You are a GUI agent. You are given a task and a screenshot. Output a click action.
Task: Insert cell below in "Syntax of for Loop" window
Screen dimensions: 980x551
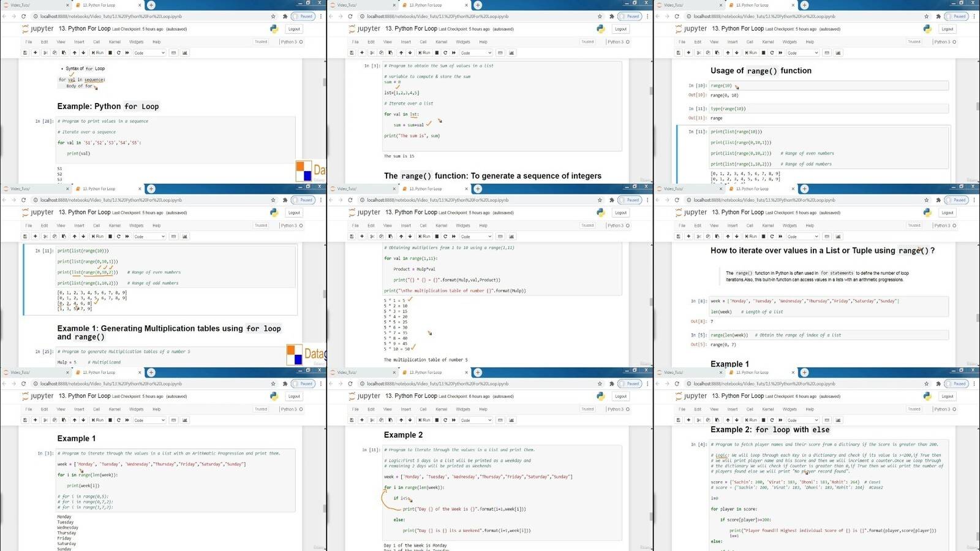click(35, 53)
